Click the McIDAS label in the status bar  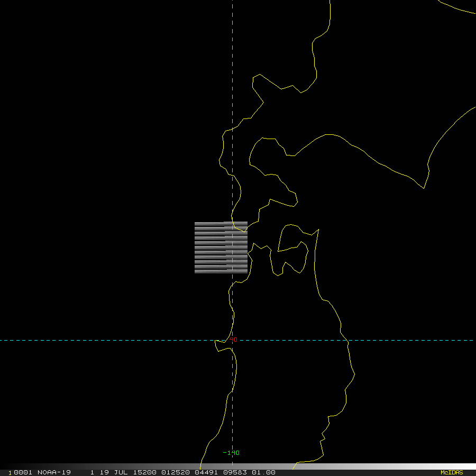click(x=451, y=472)
